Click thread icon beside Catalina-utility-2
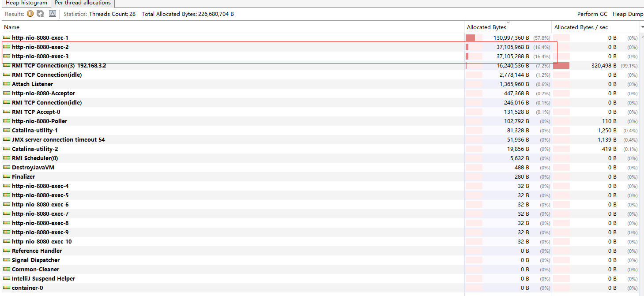Image resolution: width=644 pixels, height=296 pixels. point(7,149)
